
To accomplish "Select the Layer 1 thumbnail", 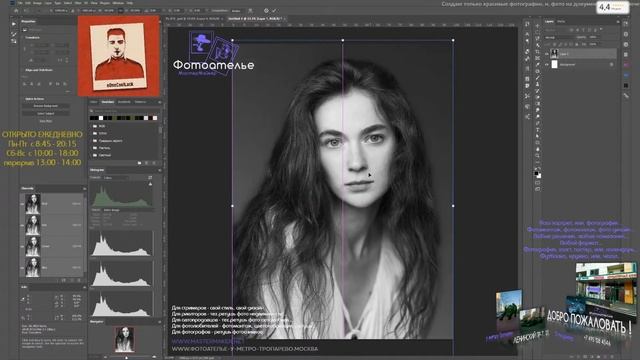I will coord(554,53).
